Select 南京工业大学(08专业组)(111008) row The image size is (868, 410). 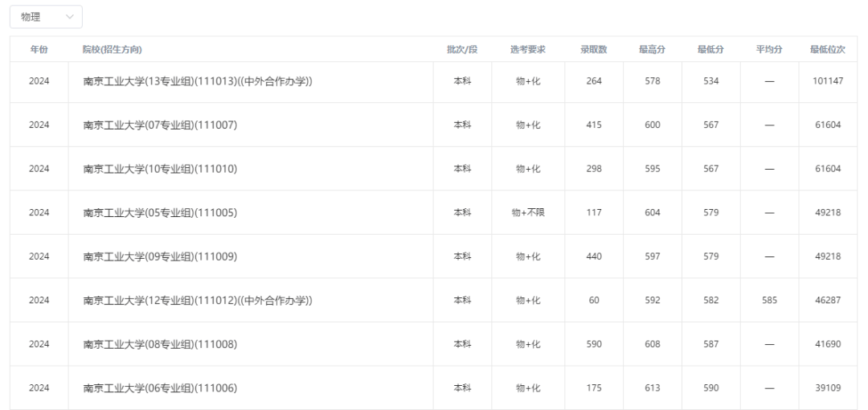point(433,343)
